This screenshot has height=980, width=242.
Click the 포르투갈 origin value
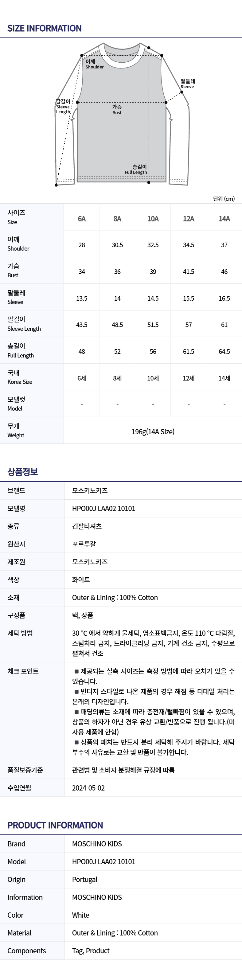[x=84, y=544]
